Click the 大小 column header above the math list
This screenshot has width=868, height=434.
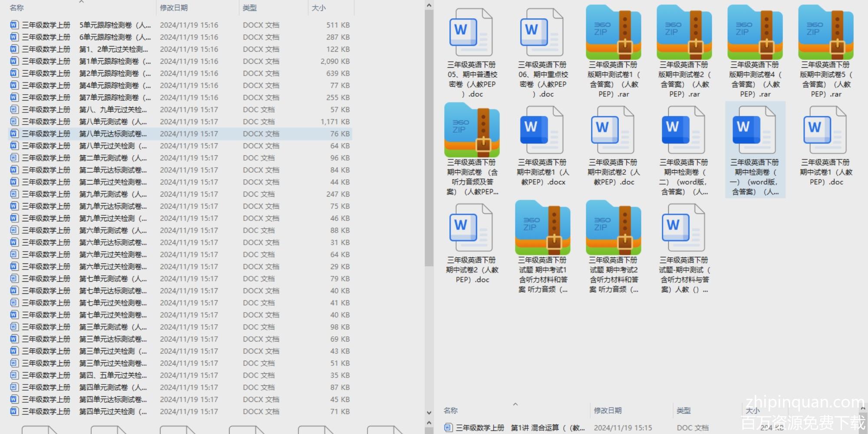(x=319, y=8)
